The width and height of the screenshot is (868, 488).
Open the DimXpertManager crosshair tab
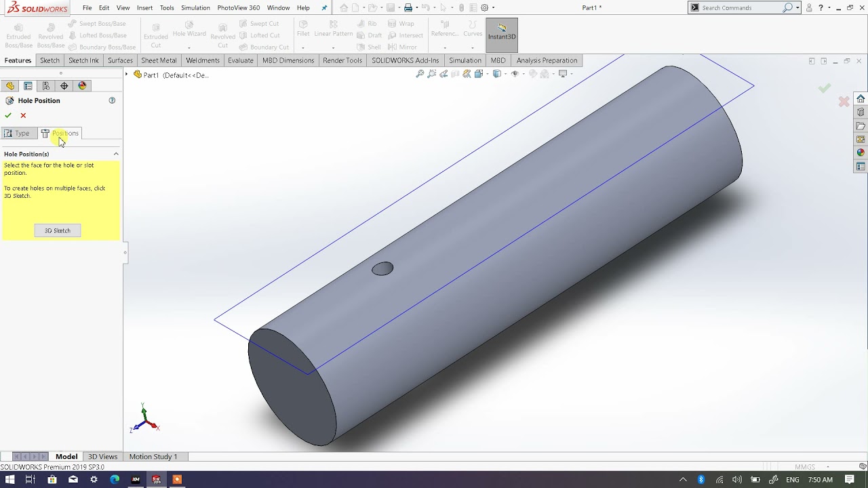64,85
